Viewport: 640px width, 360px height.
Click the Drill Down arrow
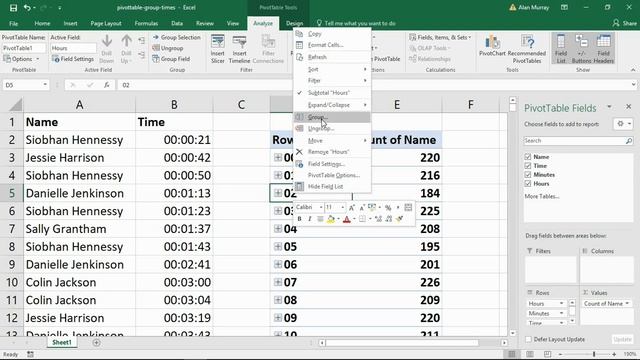tap(107, 49)
